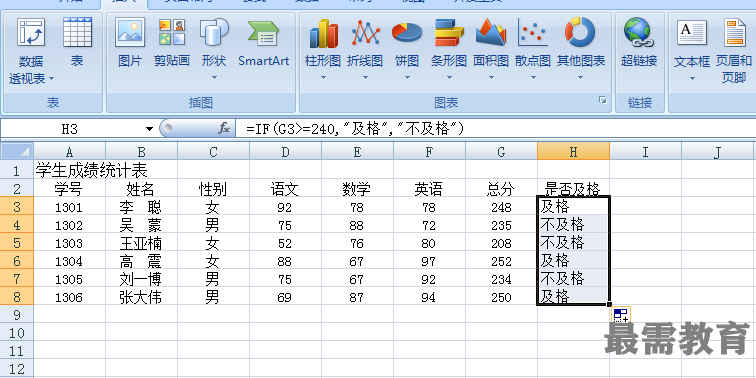Click the Select All corner button
This screenshot has height=378, width=756.
pyautogui.click(x=17, y=152)
